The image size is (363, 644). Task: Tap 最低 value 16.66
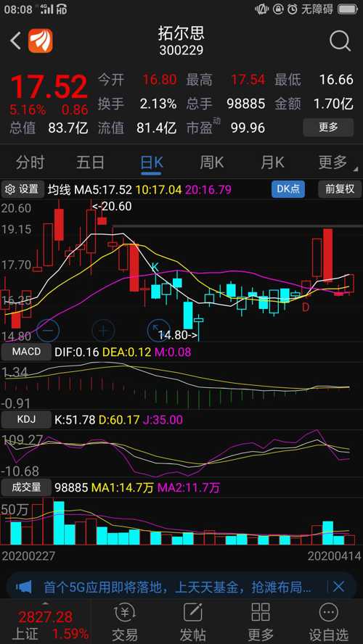(336, 80)
